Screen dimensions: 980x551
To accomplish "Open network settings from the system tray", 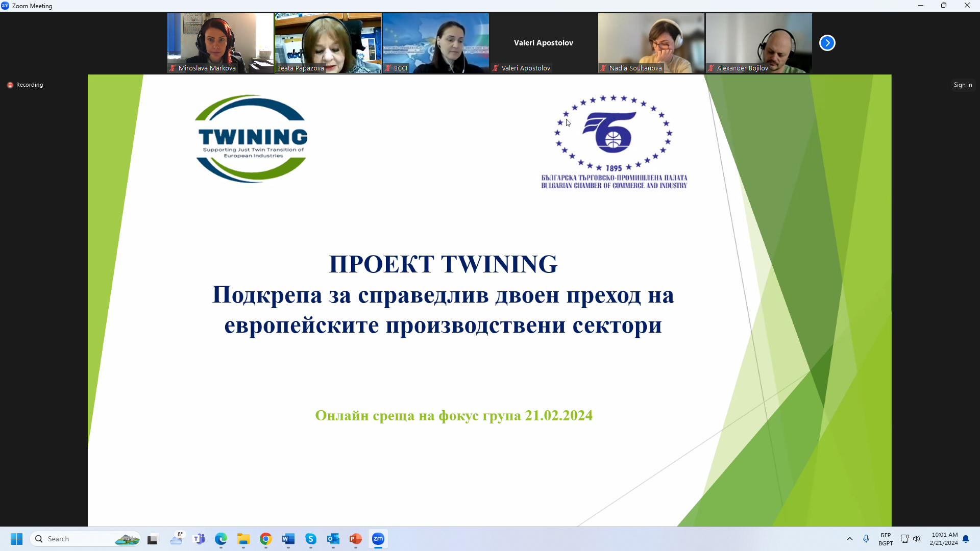I will click(x=904, y=539).
